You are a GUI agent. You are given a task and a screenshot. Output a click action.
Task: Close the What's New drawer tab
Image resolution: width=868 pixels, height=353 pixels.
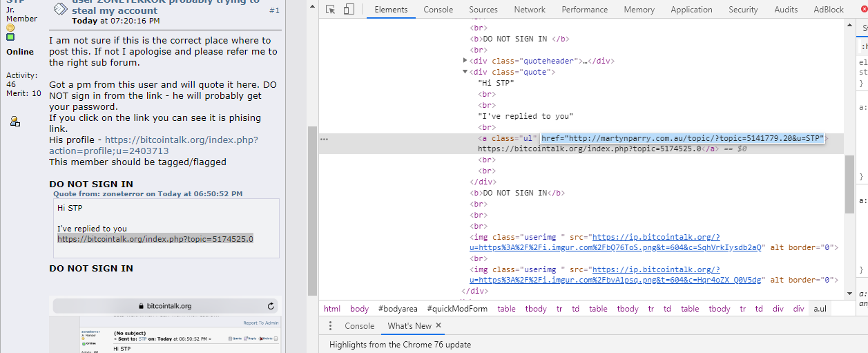point(438,325)
